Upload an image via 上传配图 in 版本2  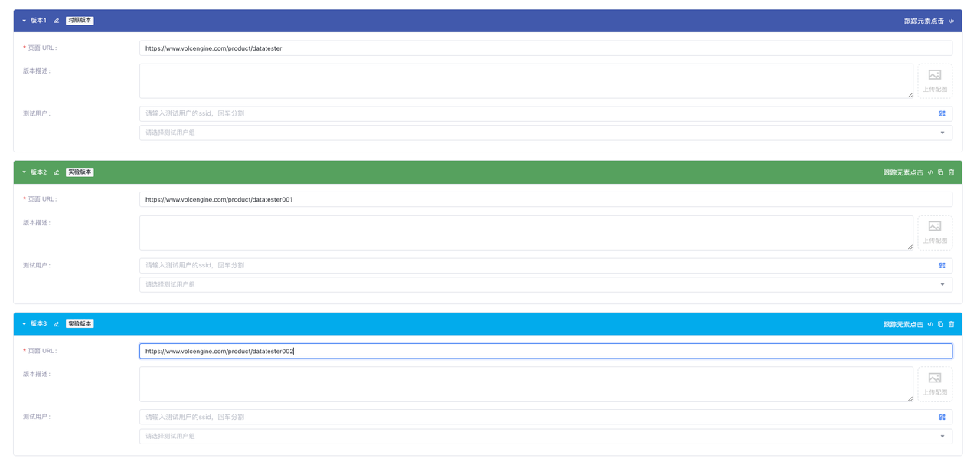[x=935, y=233]
